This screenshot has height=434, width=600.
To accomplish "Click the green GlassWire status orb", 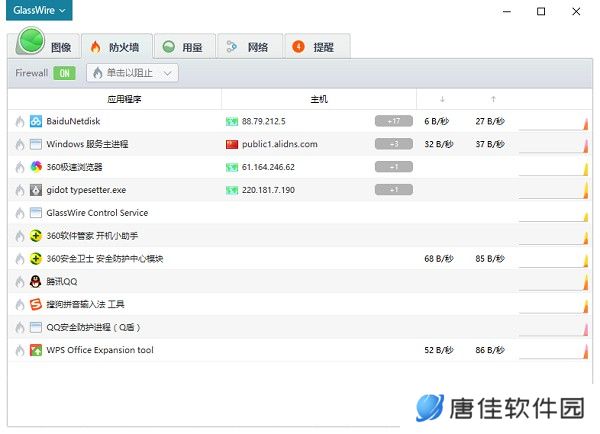I will [31, 40].
